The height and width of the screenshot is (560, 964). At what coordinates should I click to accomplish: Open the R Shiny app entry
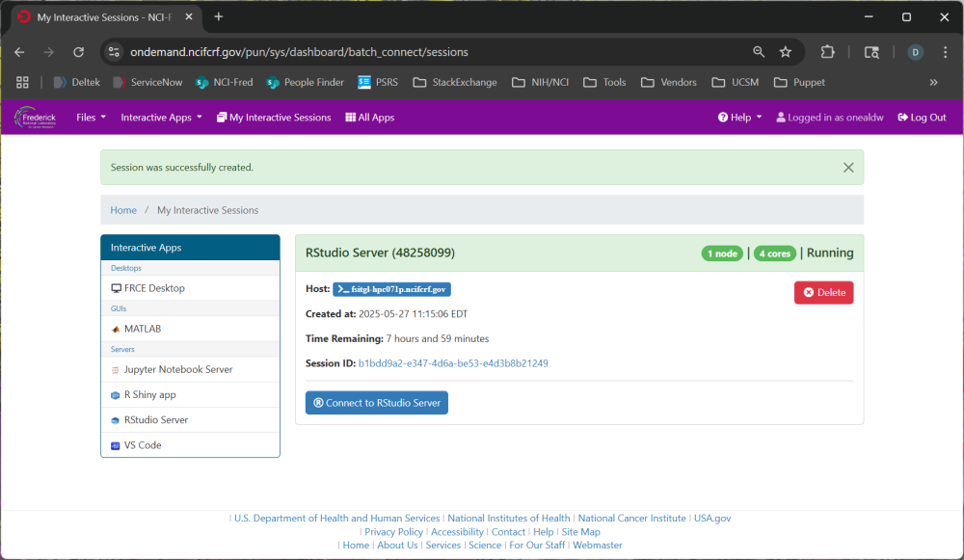tap(150, 395)
